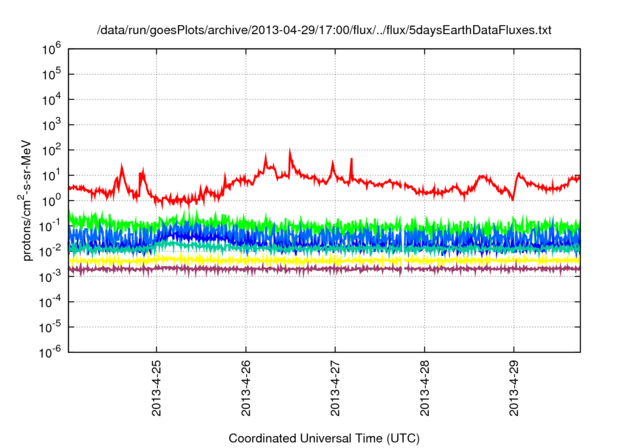640x448 pixels.
Task: Select the 10^-4 y-axis tick label
Action: [x=50, y=302]
